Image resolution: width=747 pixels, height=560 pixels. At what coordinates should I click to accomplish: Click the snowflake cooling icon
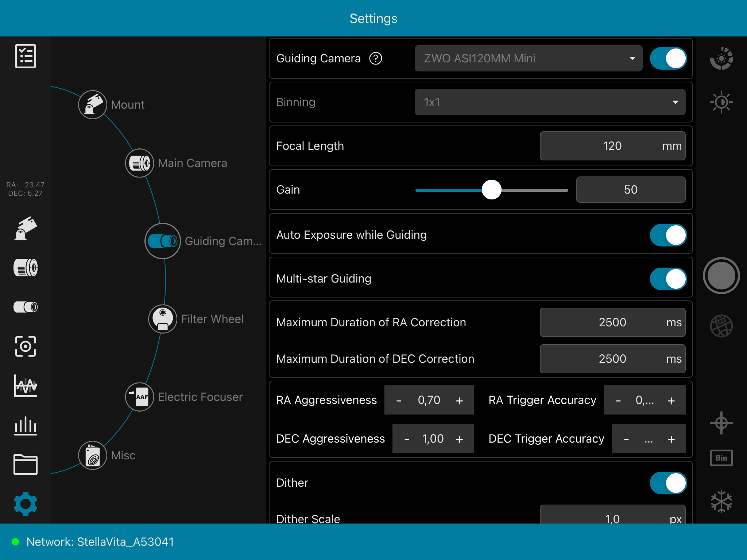[x=721, y=502]
